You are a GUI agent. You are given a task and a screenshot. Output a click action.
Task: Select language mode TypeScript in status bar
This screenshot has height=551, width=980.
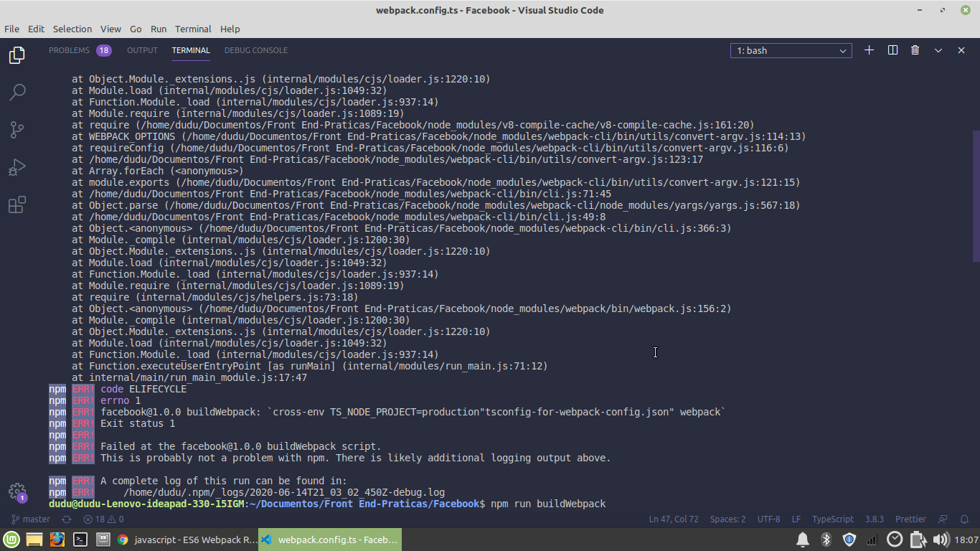point(833,519)
